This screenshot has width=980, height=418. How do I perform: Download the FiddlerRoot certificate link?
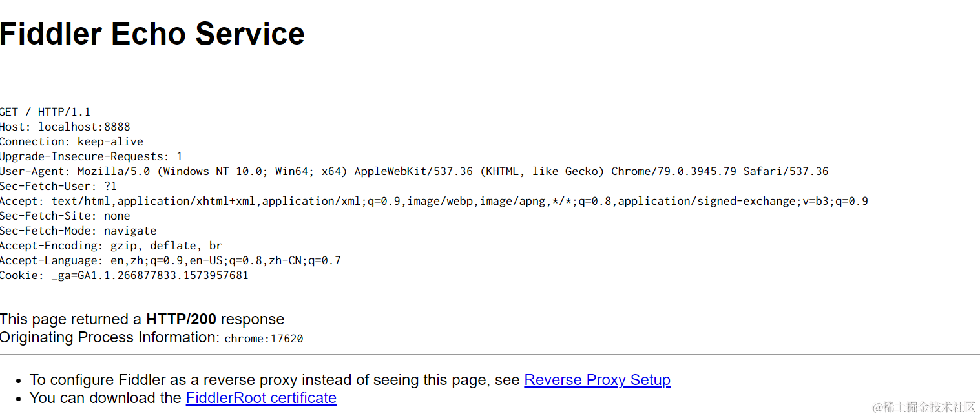point(261,398)
